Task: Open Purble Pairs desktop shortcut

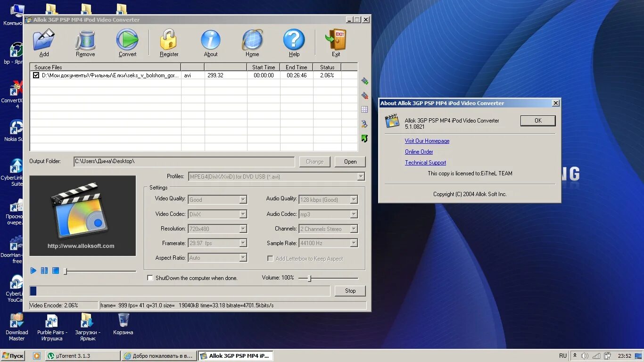Action: coord(52,327)
